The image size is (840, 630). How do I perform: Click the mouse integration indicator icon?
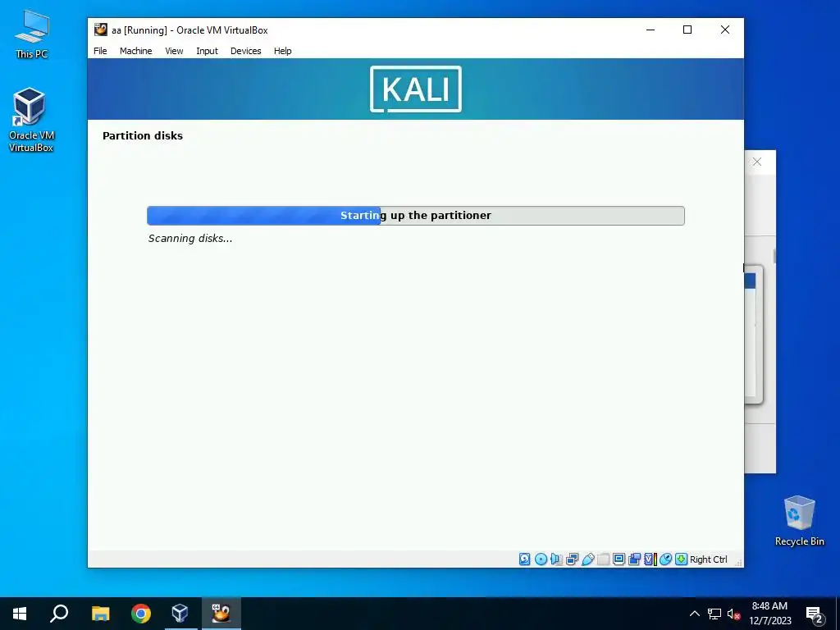pos(665,559)
